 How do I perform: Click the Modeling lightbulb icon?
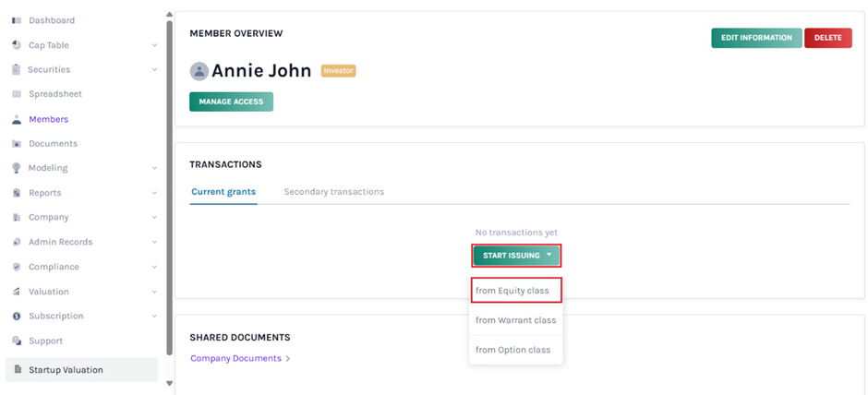(16, 168)
